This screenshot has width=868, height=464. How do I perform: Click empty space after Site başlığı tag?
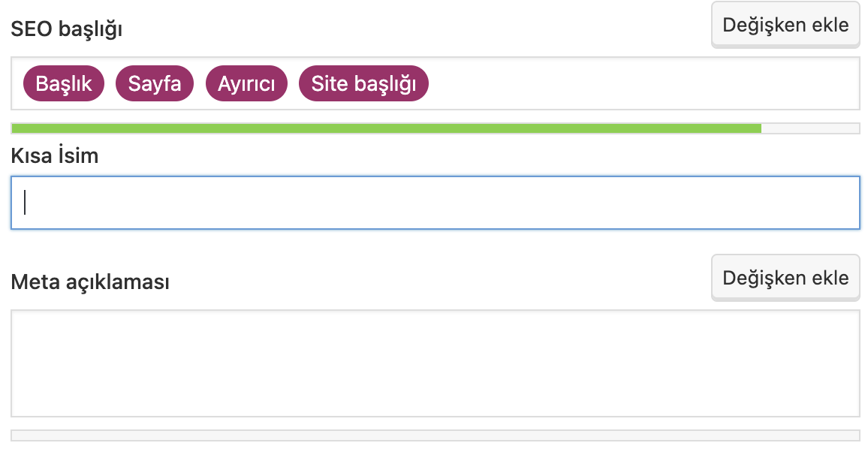(x=642, y=83)
